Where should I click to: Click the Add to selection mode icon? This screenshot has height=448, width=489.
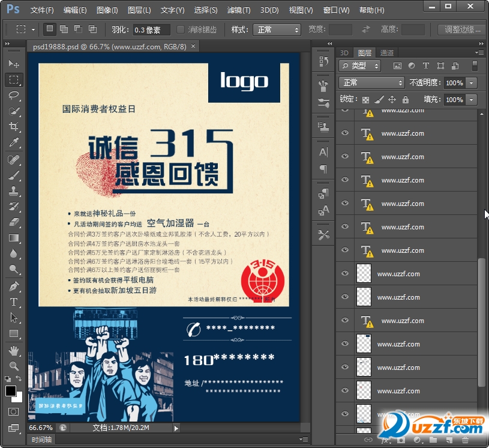[x=64, y=29]
